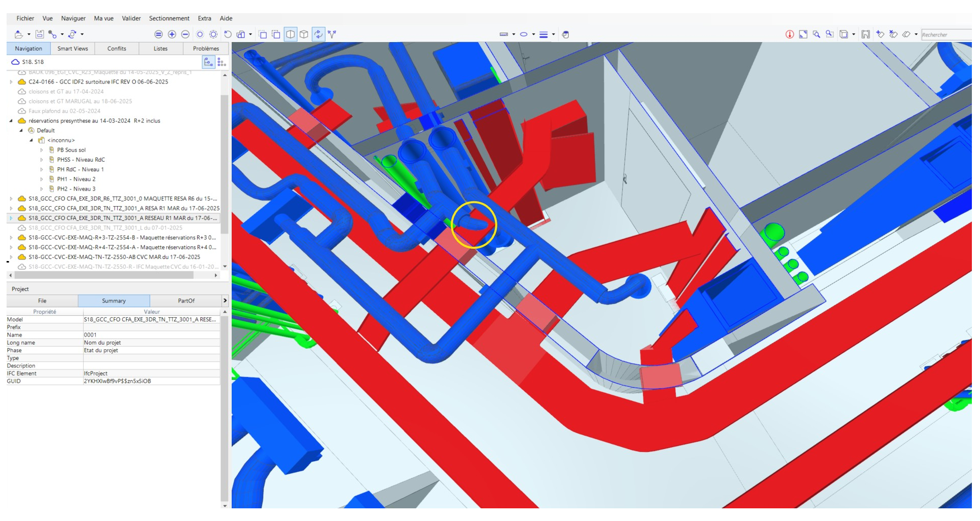This screenshot has width=980, height=521.
Task: Switch to the Conflits tab
Action: pos(117,49)
